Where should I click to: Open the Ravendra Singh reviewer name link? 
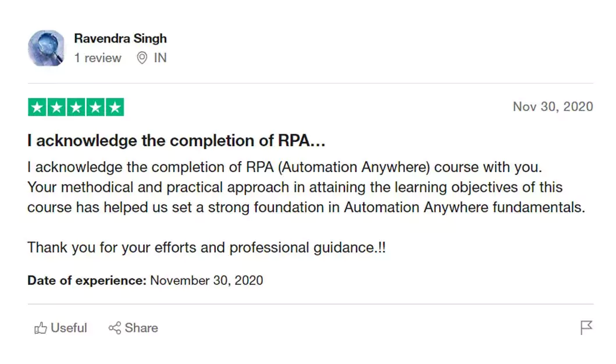pos(120,38)
